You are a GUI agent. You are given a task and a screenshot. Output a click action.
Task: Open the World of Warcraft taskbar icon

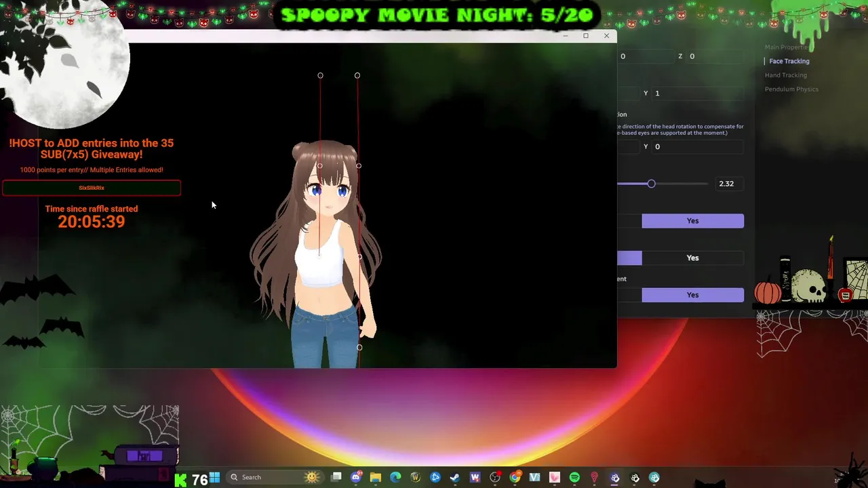(x=416, y=477)
